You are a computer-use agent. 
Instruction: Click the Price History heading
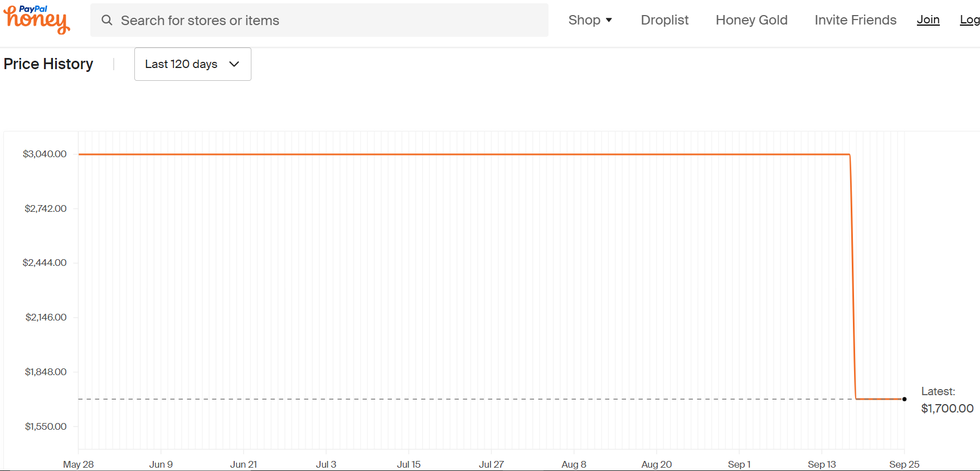click(48, 64)
